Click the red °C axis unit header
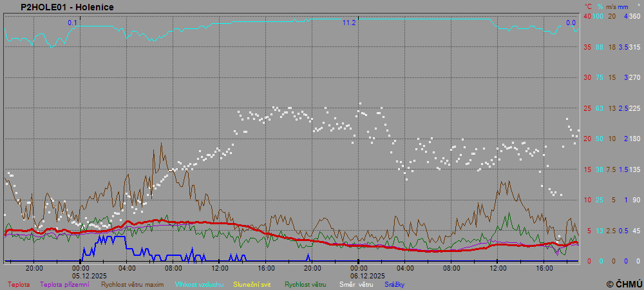 click(587, 6)
